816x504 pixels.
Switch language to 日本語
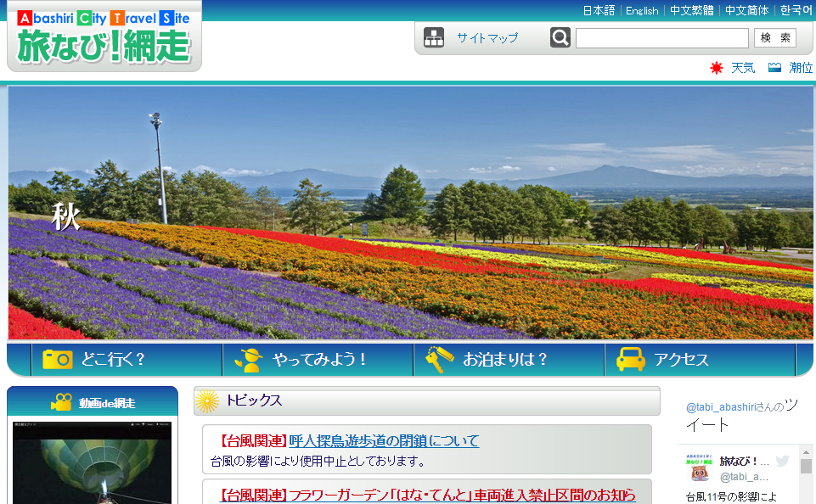[x=599, y=10]
